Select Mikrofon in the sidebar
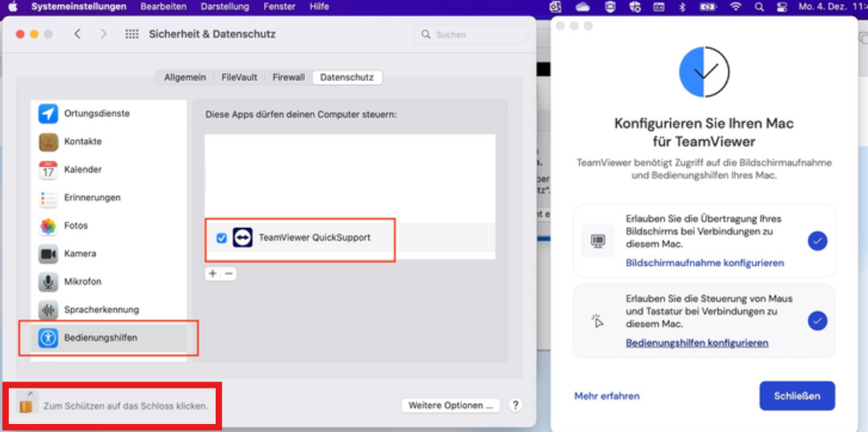Image resolution: width=868 pixels, height=432 pixels. (108, 282)
